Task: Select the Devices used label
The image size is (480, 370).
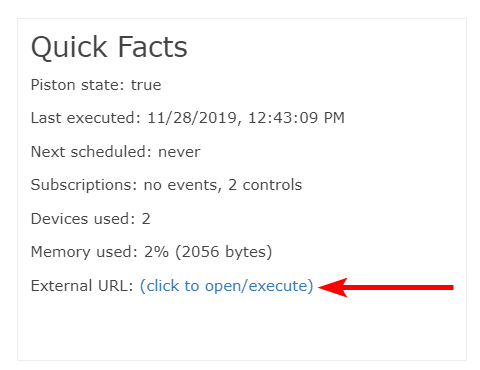Action: click(83, 219)
